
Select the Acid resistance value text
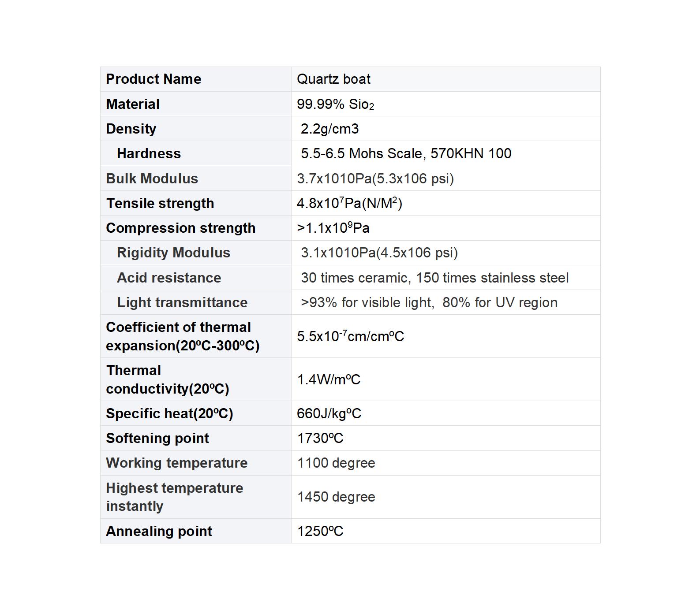point(434,278)
